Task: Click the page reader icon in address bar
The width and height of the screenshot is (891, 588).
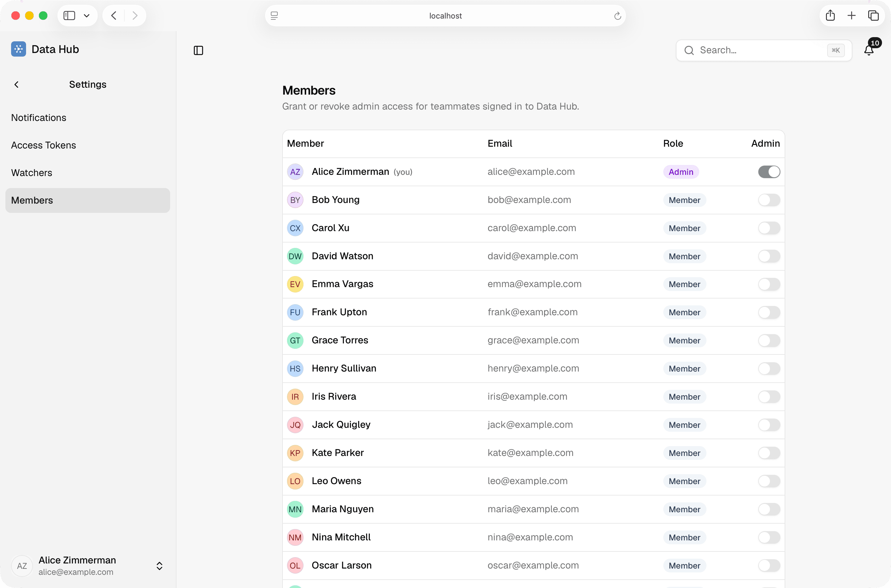Action: 274,16
